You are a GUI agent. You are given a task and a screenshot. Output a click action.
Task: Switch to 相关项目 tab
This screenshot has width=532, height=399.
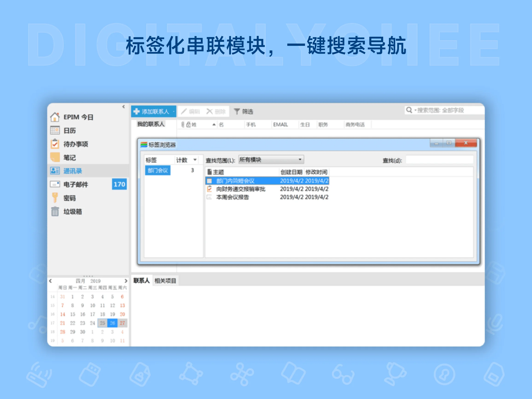point(165,280)
